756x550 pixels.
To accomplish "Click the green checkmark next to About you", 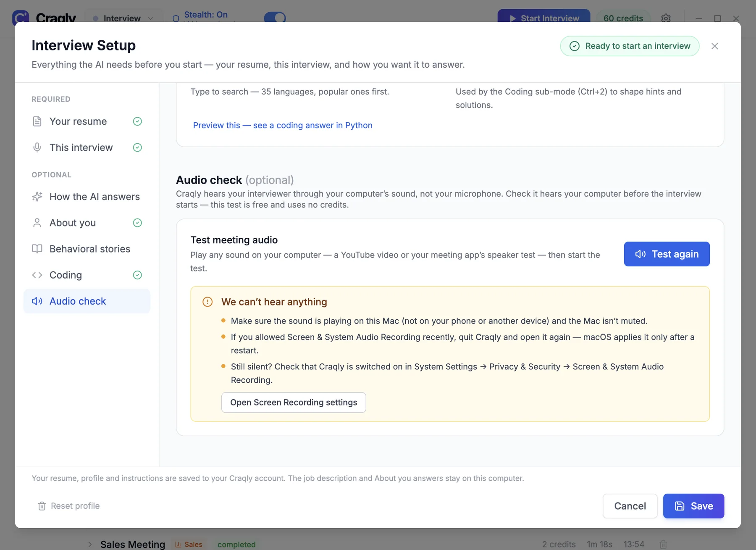I will click(x=137, y=223).
